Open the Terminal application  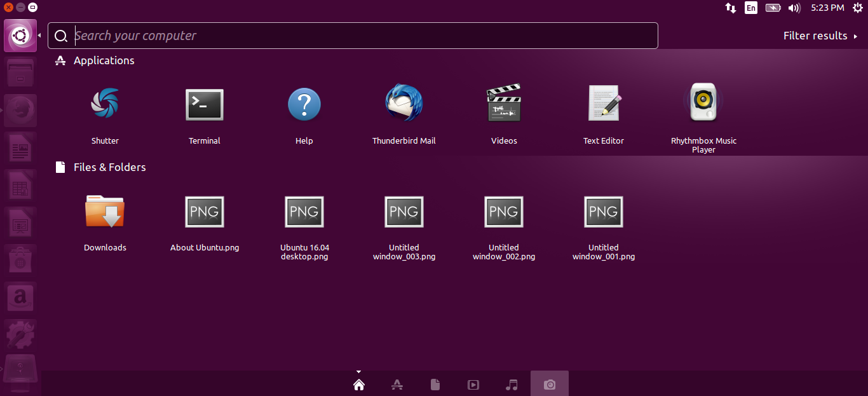[204, 105]
